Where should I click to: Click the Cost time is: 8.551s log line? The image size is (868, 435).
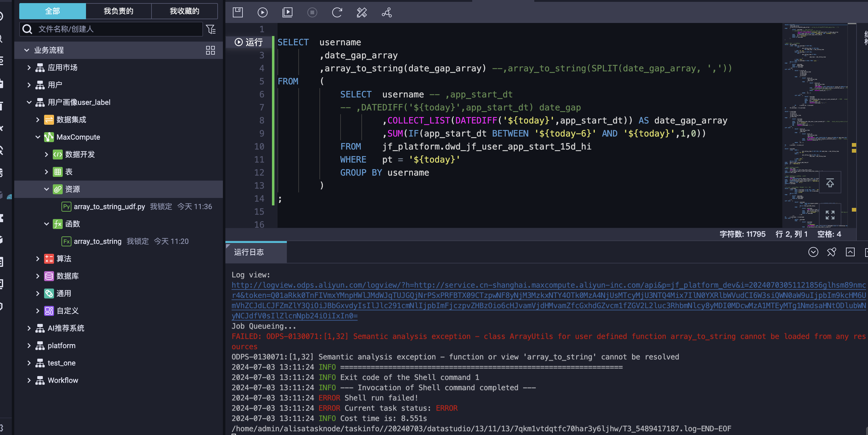point(329,419)
